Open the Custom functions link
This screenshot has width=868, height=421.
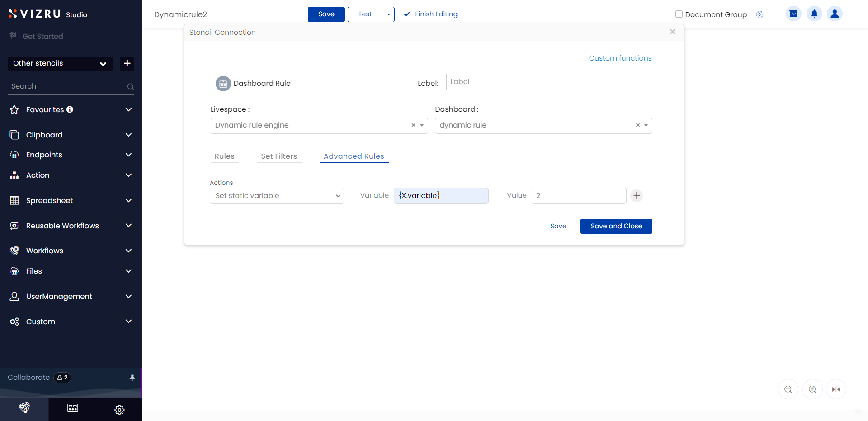click(x=620, y=58)
